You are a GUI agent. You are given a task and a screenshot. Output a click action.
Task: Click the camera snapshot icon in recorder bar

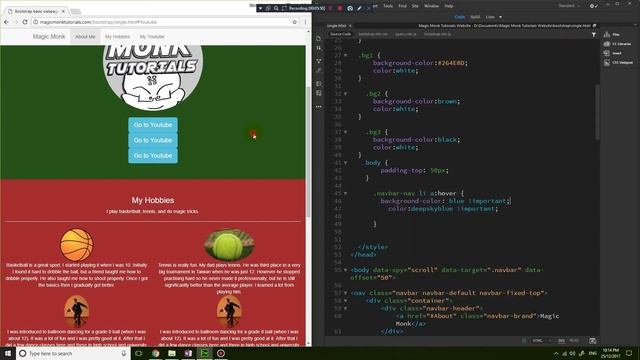(x=350, y=8)
